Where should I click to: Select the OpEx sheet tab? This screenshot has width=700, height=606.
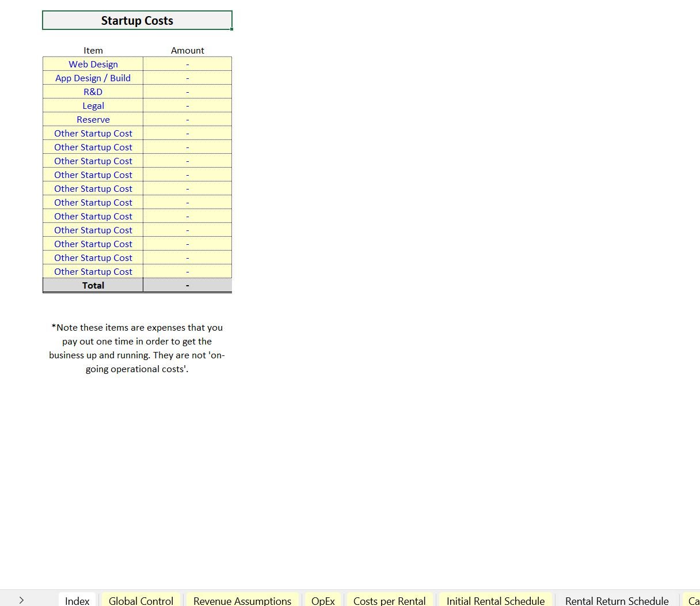tap(323, 600)
